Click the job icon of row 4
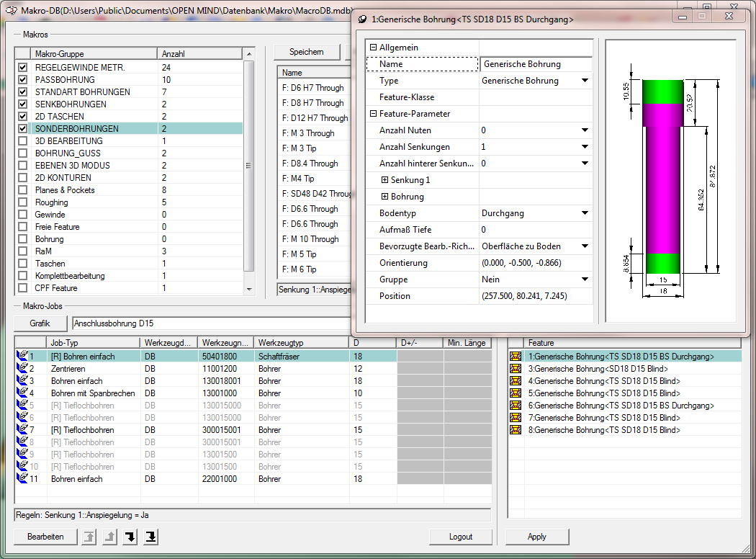756x559 pixels. tap(21, 393)
